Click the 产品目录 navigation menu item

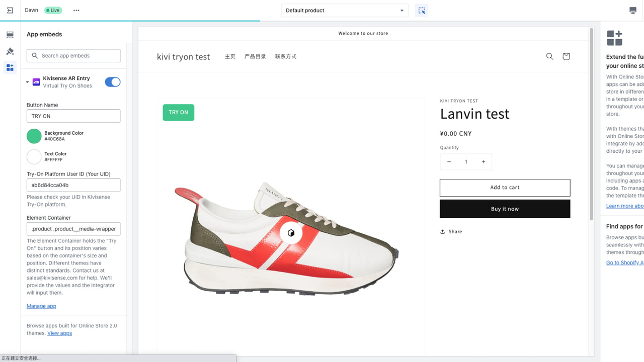point(255,56)
